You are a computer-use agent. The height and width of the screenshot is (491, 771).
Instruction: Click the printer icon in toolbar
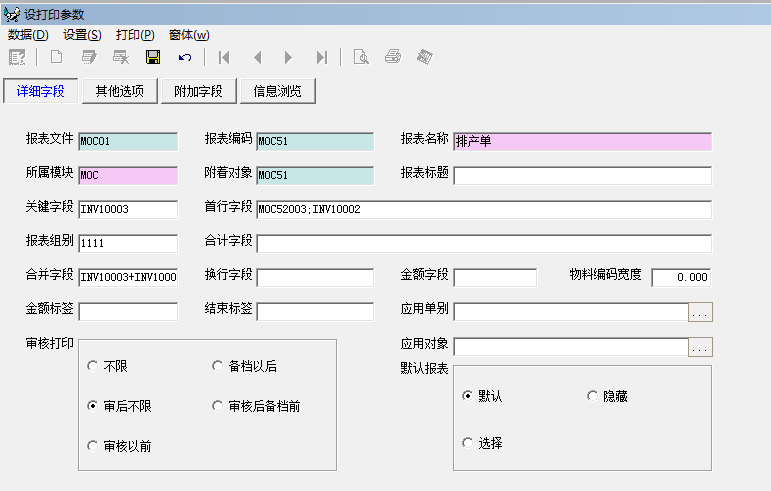(x=393, y=57)
